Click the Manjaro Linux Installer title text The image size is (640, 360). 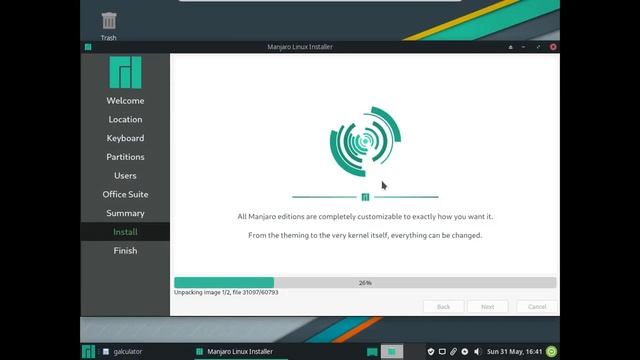pos(300,47)
